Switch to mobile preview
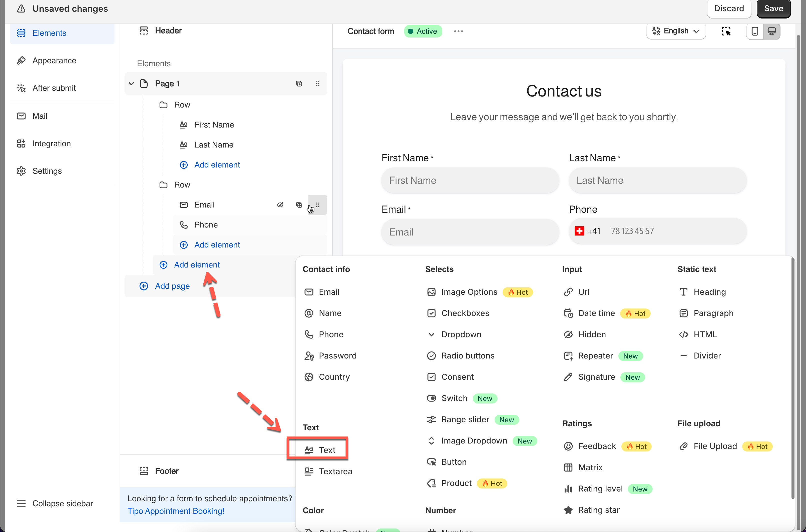This screenshot has width=806, height=532. [x=754, y=31]
